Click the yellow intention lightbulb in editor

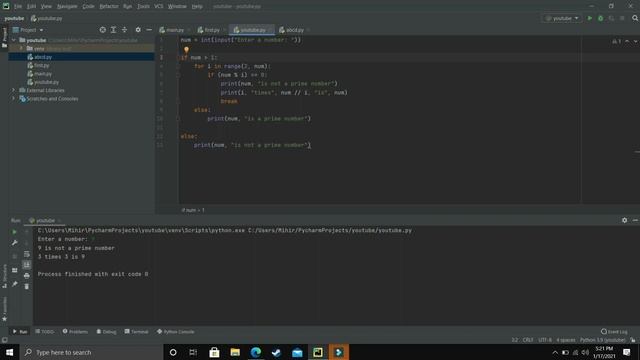[x=186, y=50]
